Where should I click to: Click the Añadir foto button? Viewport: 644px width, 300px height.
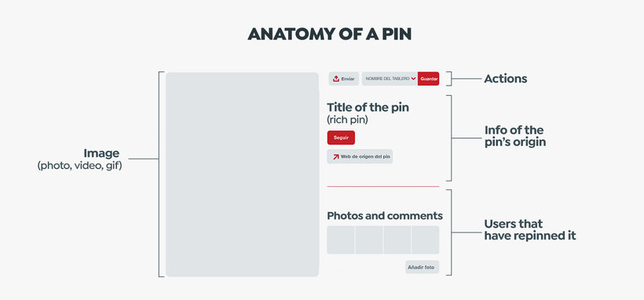423,267
